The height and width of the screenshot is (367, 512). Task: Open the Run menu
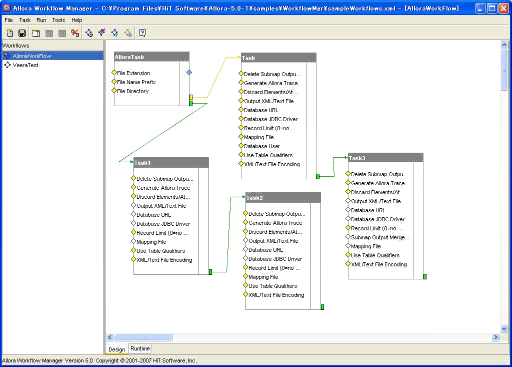pyautogui.click(x=41, y=20)
